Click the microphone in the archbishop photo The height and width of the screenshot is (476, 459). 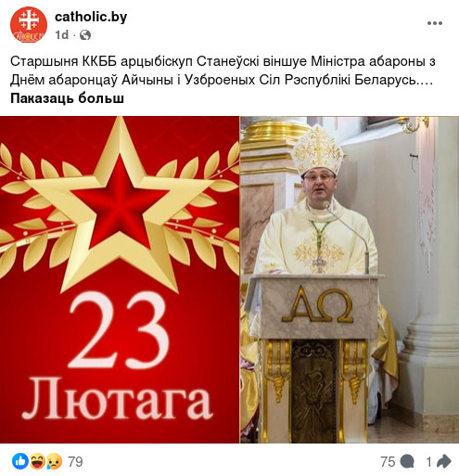[326, 206]
